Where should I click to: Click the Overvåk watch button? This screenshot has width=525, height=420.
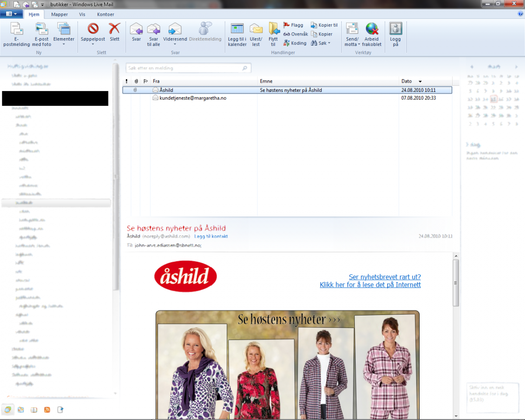point(296,34)
